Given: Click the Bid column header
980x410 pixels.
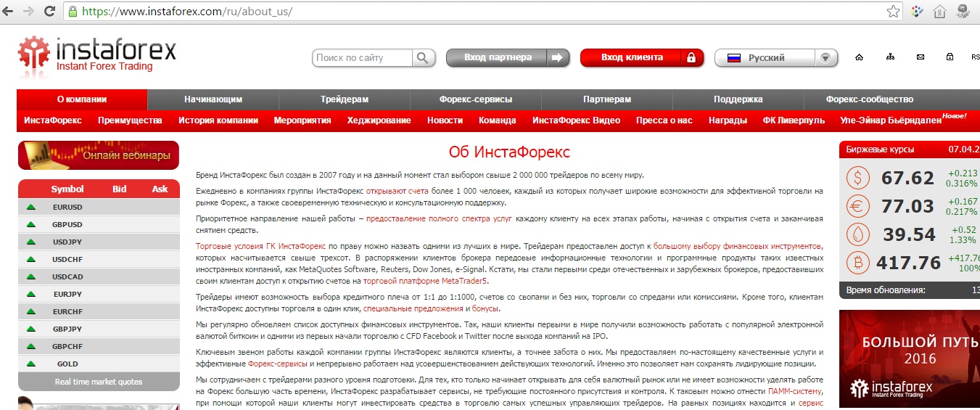Looking at the screenshot, I should [x=119, y=189].
